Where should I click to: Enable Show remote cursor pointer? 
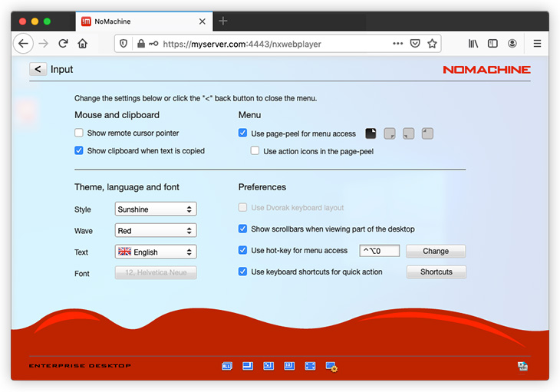pos(79,133)
